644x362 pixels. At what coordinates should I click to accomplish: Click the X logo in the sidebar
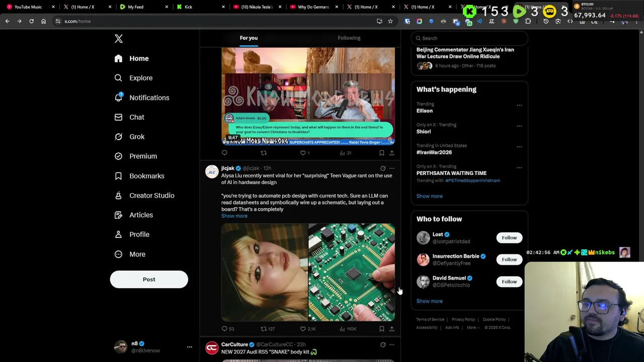[x=118, y=39]
